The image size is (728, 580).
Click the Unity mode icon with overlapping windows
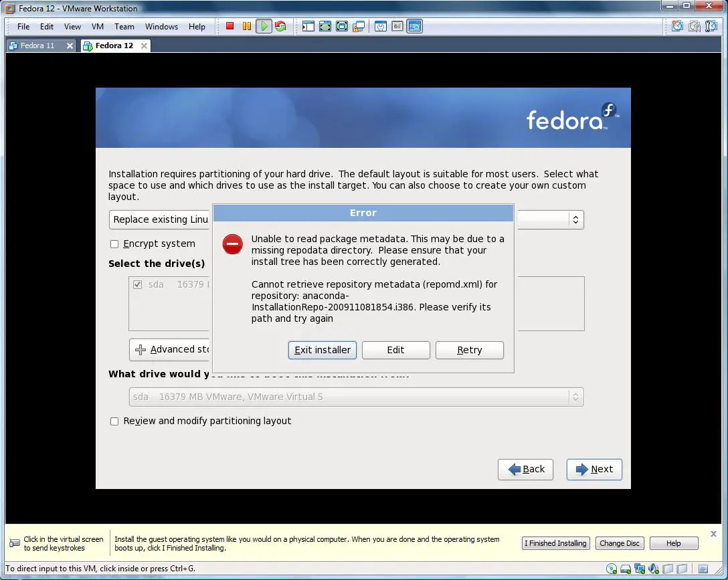359,27
